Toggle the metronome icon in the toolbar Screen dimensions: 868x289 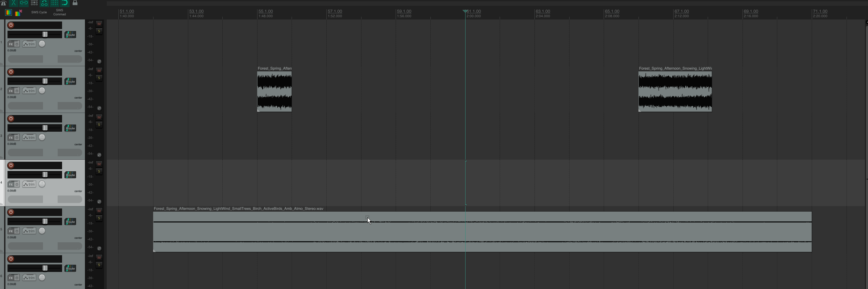[3, 3]
